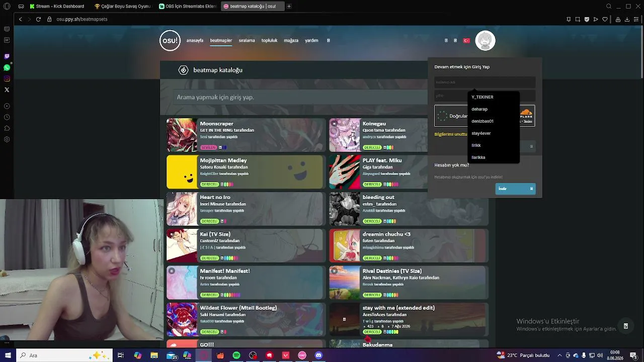The height and width of the screenshot is (362, 644).
Task: Open stay with me (extended edit) beatmap
Action: 409,319
